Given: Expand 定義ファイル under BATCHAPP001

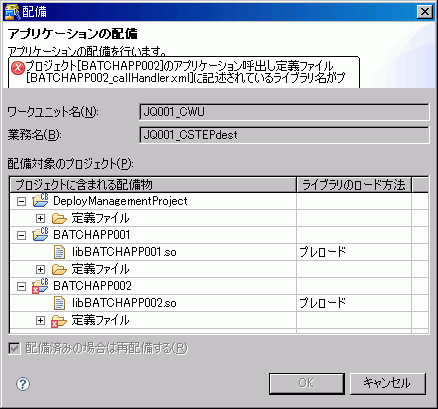Looking at the screenshot, I should (40, 269).
